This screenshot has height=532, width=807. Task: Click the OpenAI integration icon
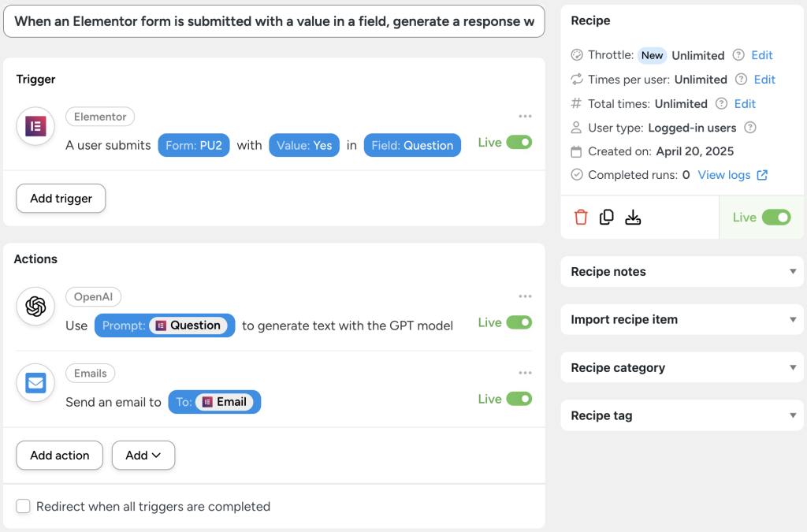coord(35,307)
